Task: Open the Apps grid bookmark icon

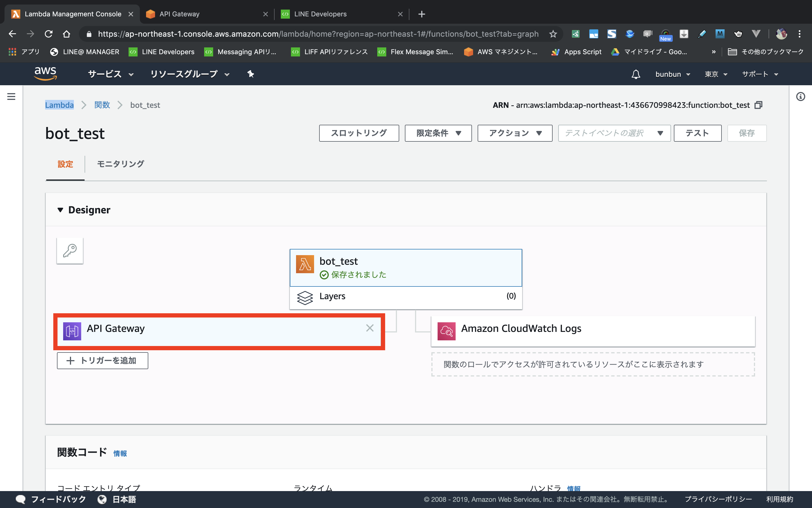Action: point(12,52)
